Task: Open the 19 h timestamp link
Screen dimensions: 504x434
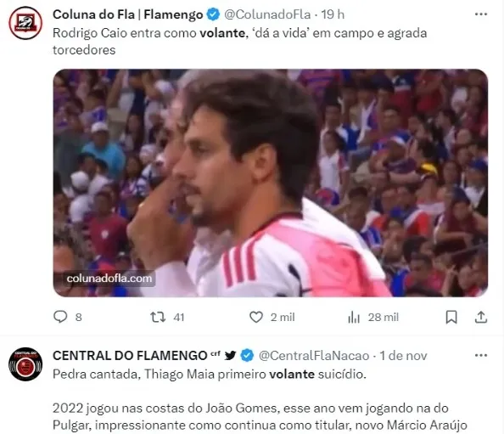Action: point(333,14)
